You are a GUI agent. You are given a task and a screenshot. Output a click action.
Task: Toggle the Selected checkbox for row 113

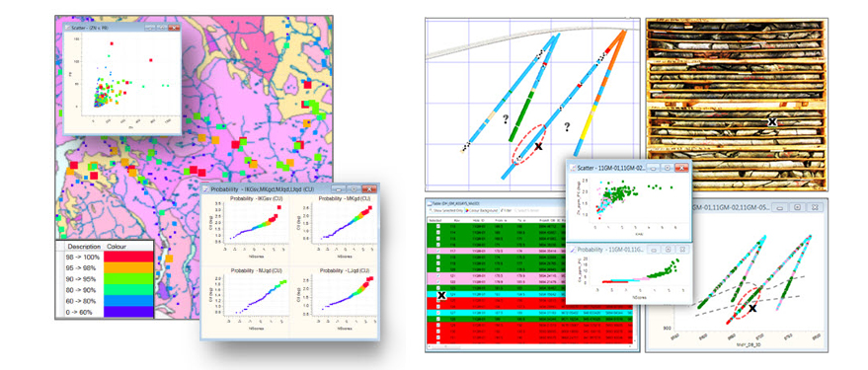437,226
